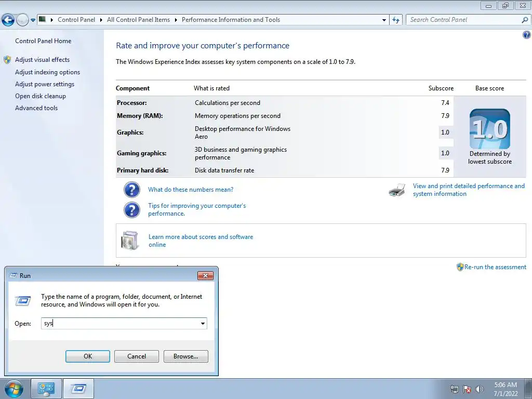Screen dimensions: 532x399
Task: Click the Forward navigation arrow button
Action: tap(22, 20)
